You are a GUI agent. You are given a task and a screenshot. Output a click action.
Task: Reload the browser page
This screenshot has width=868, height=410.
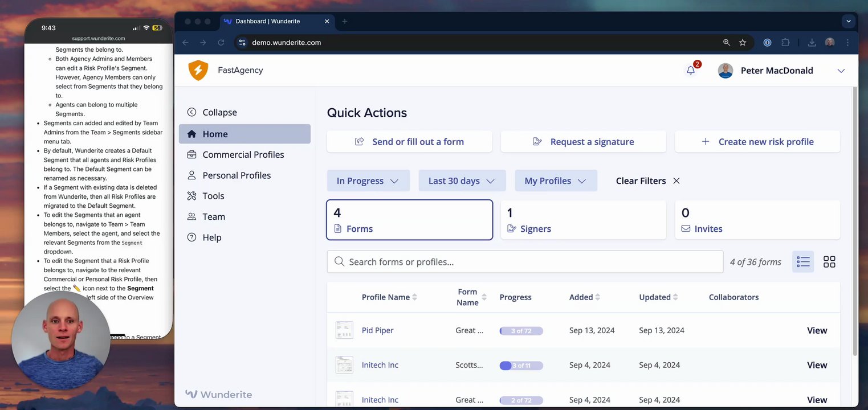tap(221, 43)
